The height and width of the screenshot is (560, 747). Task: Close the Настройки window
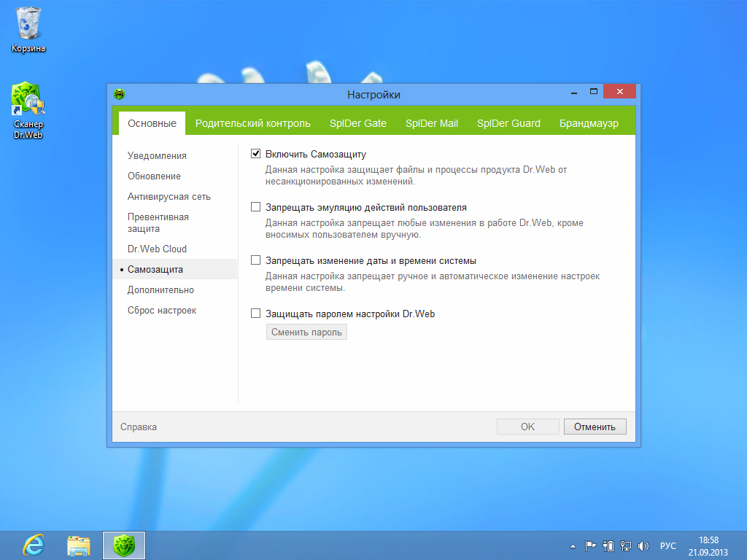(619, 91)
